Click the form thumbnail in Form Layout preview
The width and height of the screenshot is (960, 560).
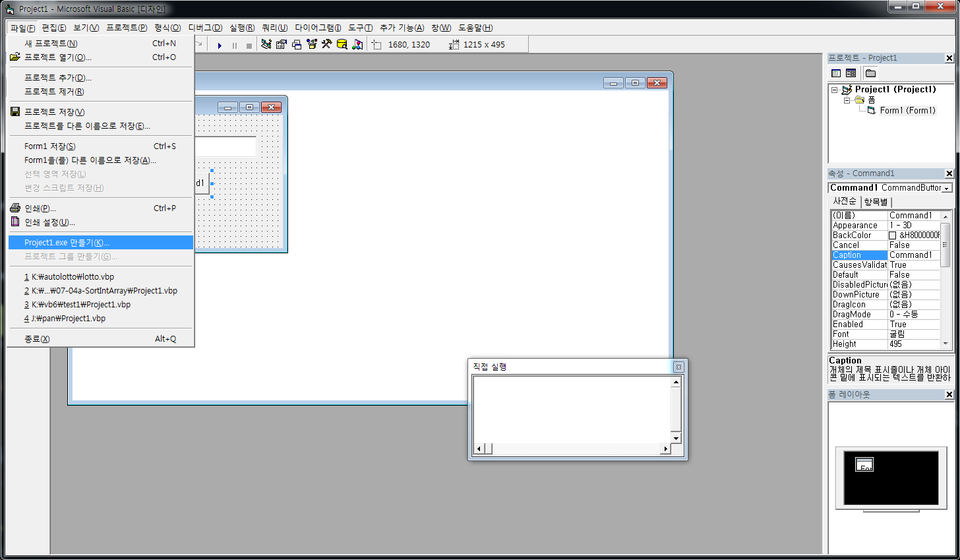[864, 465]
